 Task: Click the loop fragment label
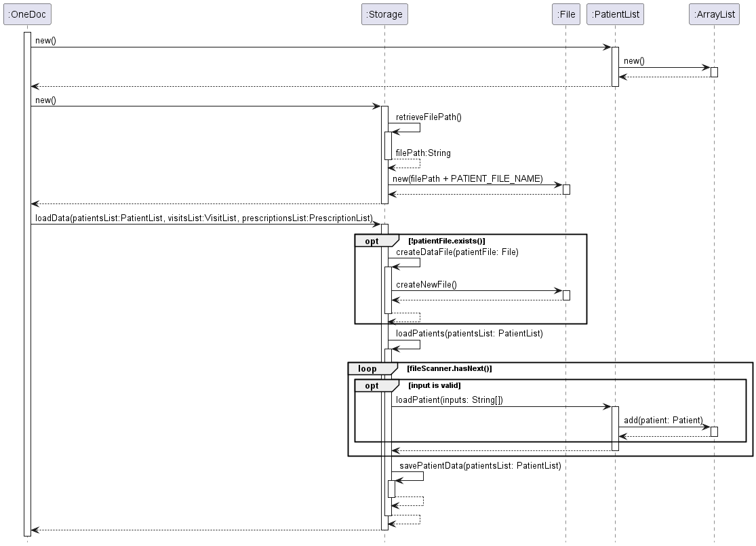[x=367, y=369]
